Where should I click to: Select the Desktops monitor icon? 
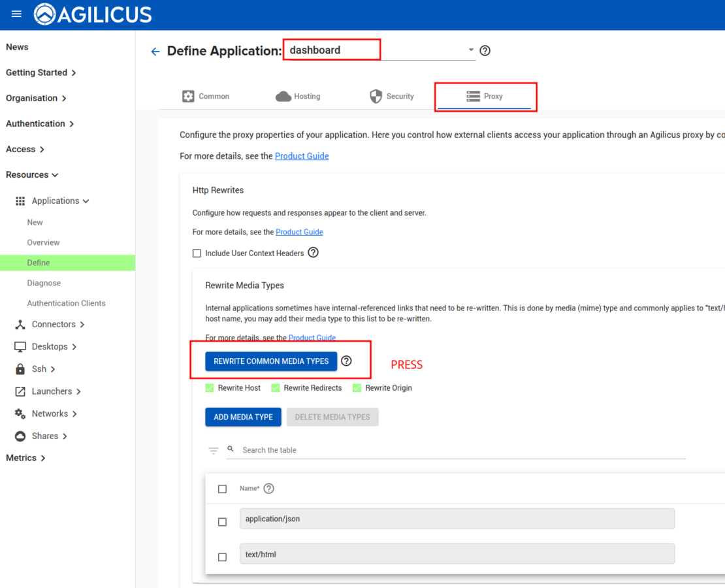20,346
